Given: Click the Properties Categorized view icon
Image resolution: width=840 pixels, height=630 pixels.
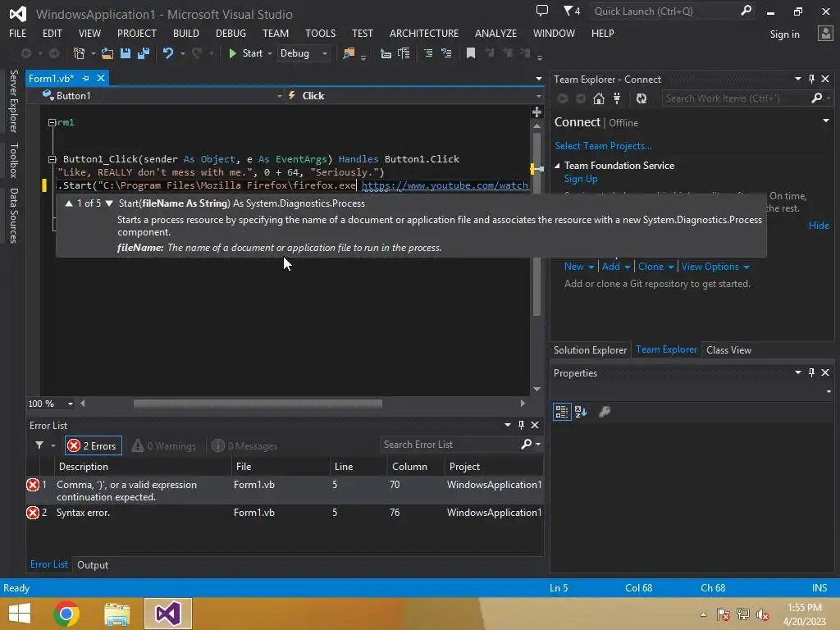Looking at the screenshot, I should (562, 412).
